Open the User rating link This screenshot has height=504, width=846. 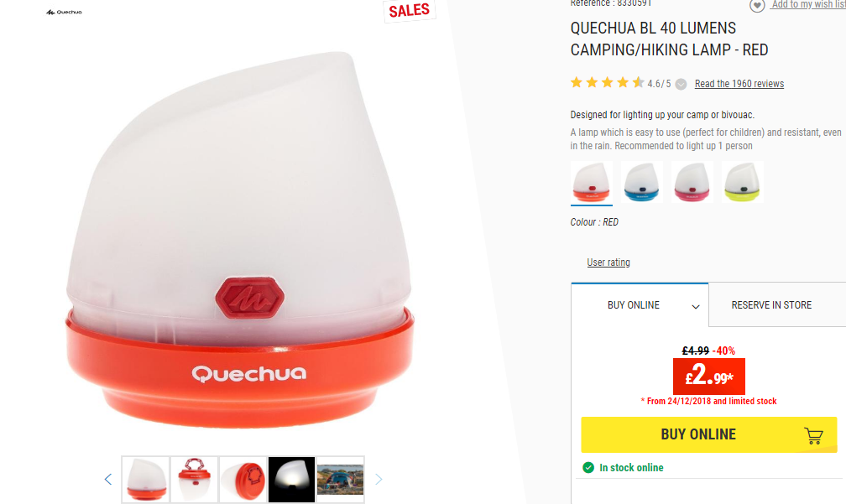click(x=608, y=262)
